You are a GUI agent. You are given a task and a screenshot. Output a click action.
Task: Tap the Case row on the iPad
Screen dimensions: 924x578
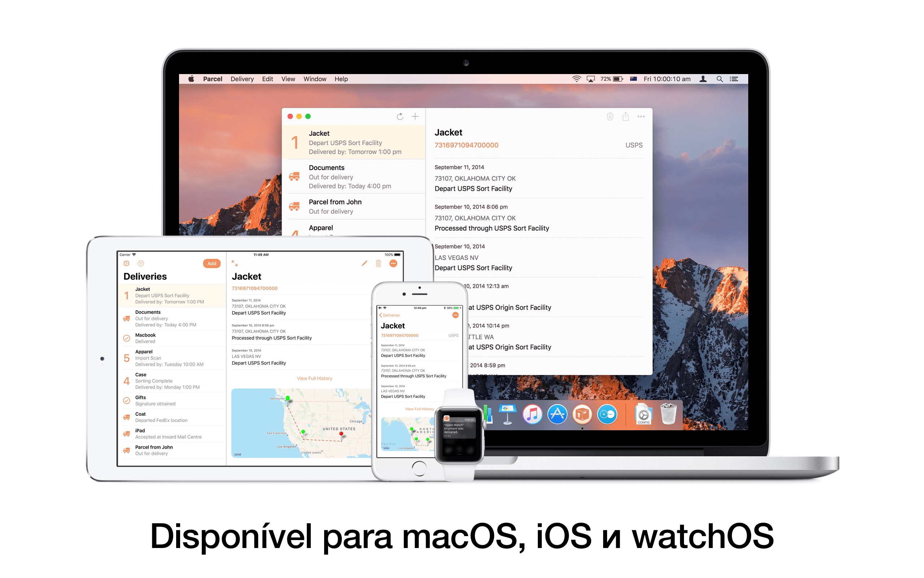172,381
